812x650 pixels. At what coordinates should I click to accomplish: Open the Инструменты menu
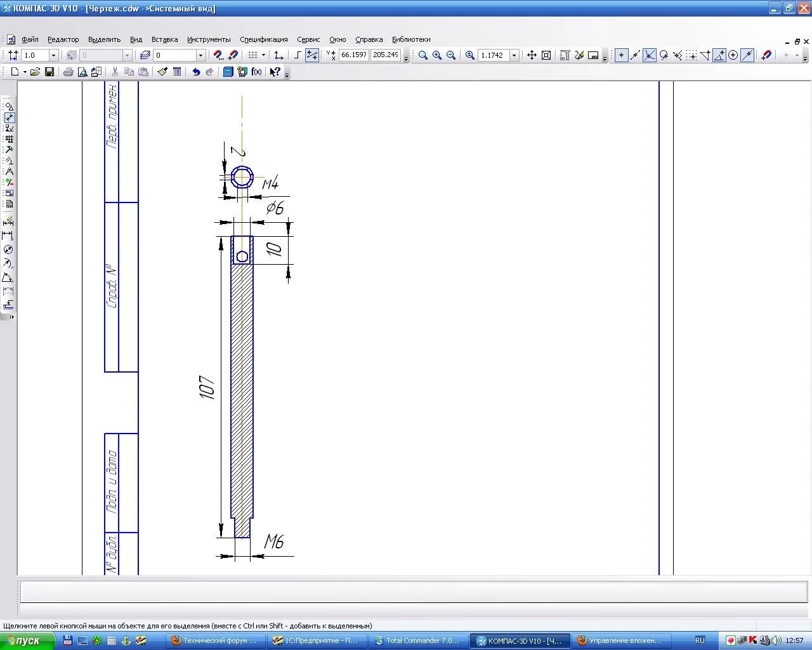click(209, 39)
